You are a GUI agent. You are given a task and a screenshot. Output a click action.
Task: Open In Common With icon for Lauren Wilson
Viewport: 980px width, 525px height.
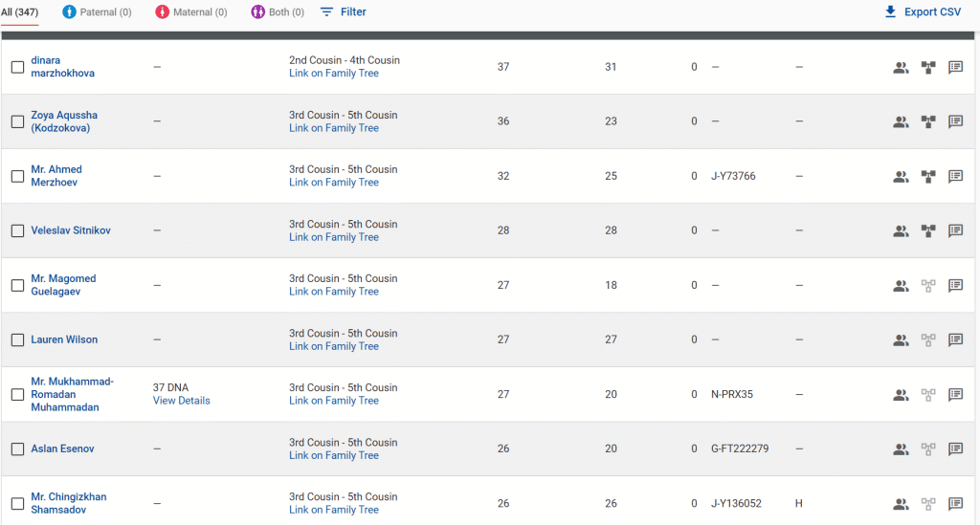901,339
